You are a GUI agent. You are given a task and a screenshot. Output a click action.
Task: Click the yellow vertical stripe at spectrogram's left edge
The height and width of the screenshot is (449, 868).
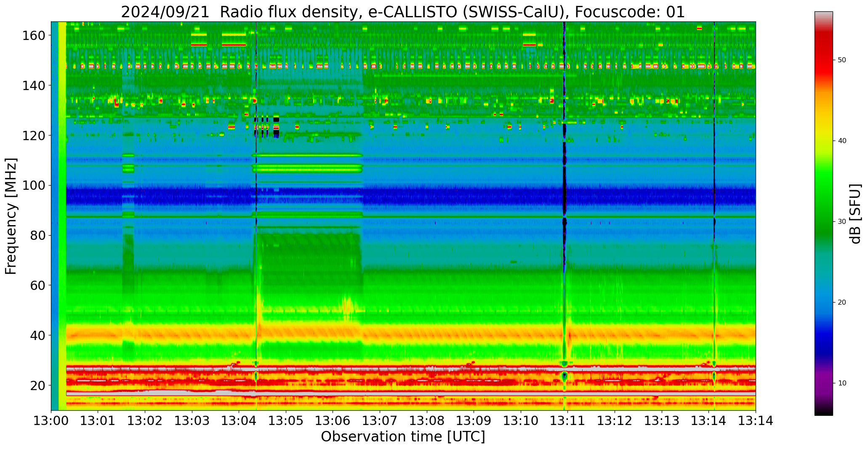tap(62, 216)
